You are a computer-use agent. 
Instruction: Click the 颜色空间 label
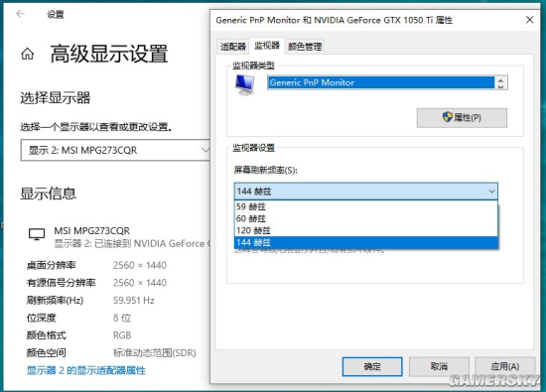tap(47, 352)
